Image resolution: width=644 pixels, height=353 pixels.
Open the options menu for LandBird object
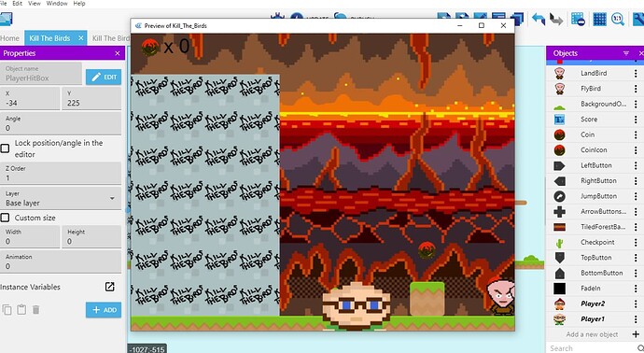(636, 73)
